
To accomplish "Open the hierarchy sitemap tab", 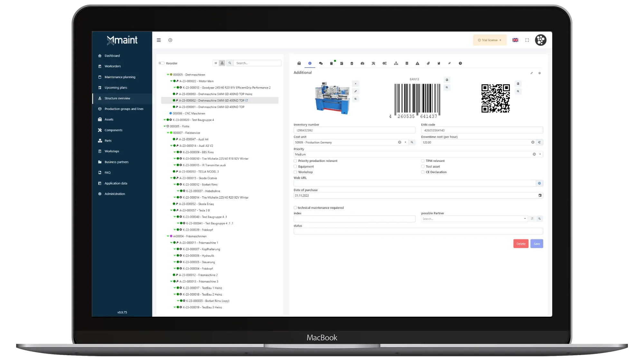I will (x=396, y=63).
